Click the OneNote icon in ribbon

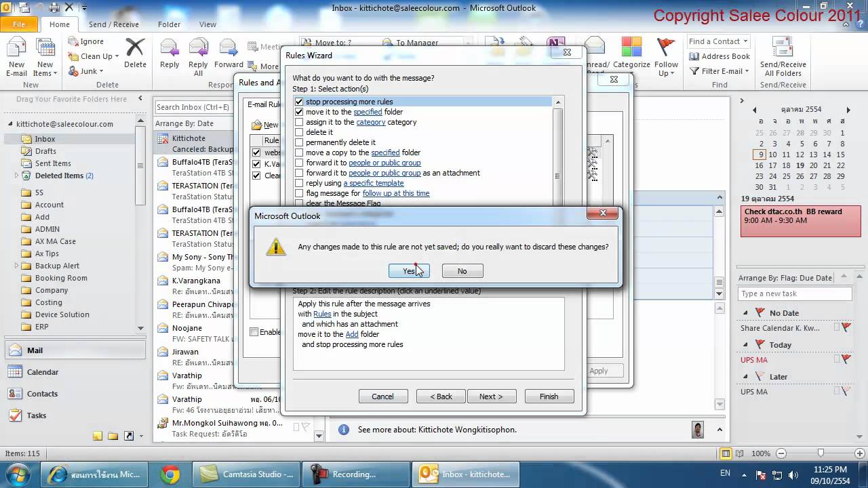(x=556, y=45)
